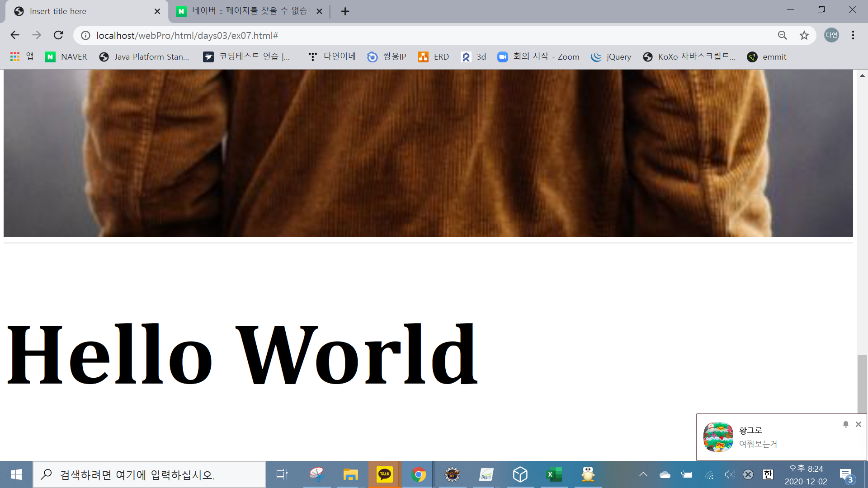Image resolution: width=868 pixels, height=488 pixels.
Task: Reload the current page
Action: tap(58, 35)
